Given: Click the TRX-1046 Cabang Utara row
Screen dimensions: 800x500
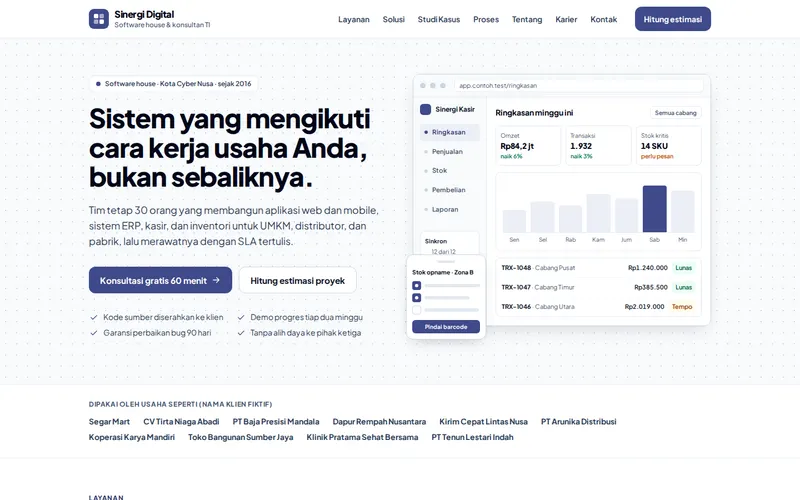Looking at the screenshot, I should pyautogui.click(x=598, y=307).
